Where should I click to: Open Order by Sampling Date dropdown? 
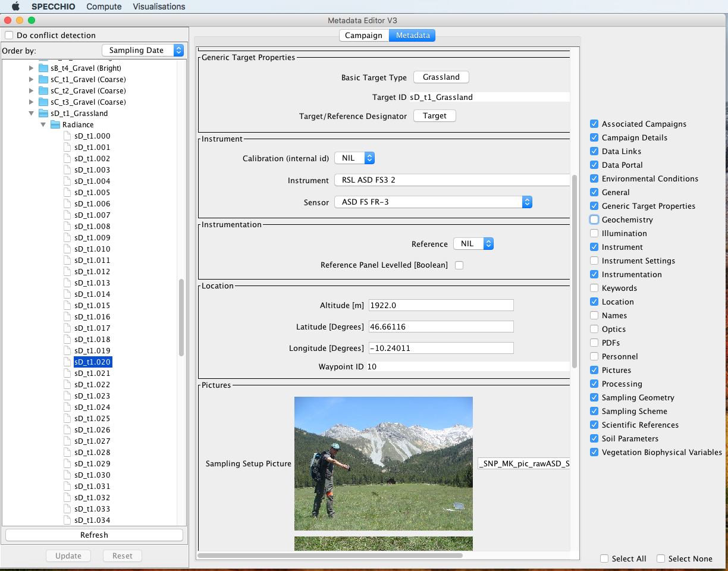143,51
